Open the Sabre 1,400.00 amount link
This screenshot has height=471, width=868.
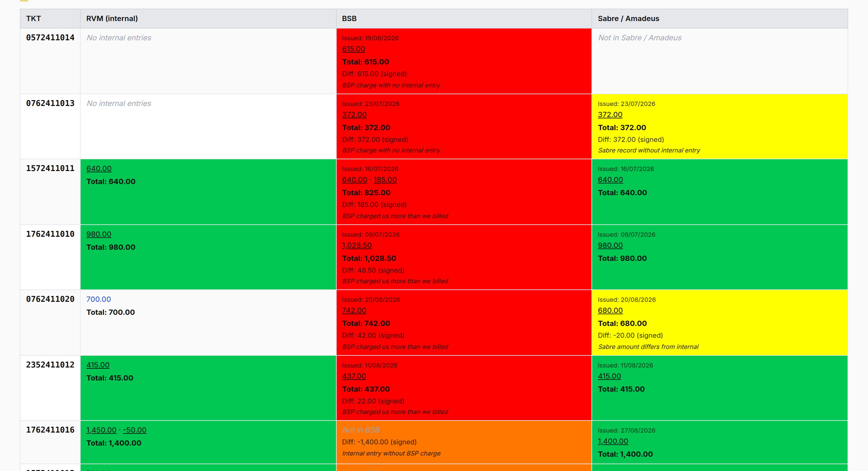613,441
